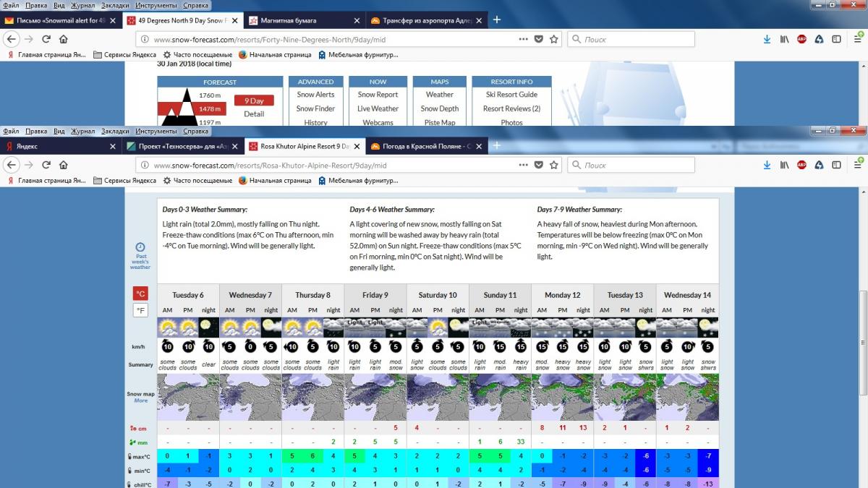Close the Магнитная бумага tab
Viewport: 868px width, 488px height.
point(357,20)
